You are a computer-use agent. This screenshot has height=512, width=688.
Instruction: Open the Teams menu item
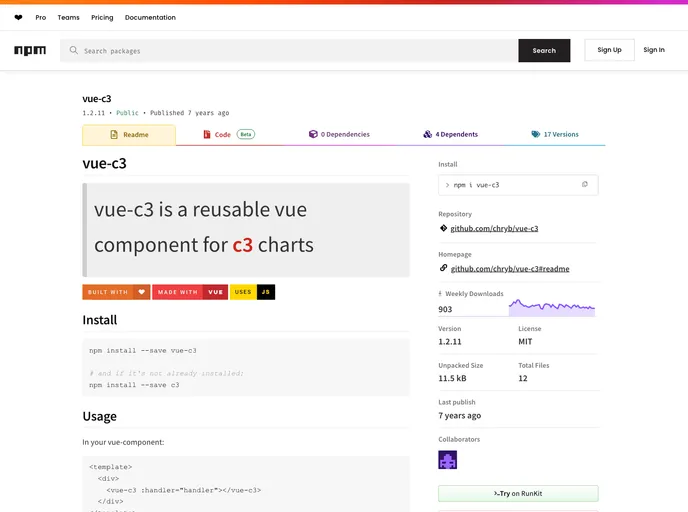68,18
